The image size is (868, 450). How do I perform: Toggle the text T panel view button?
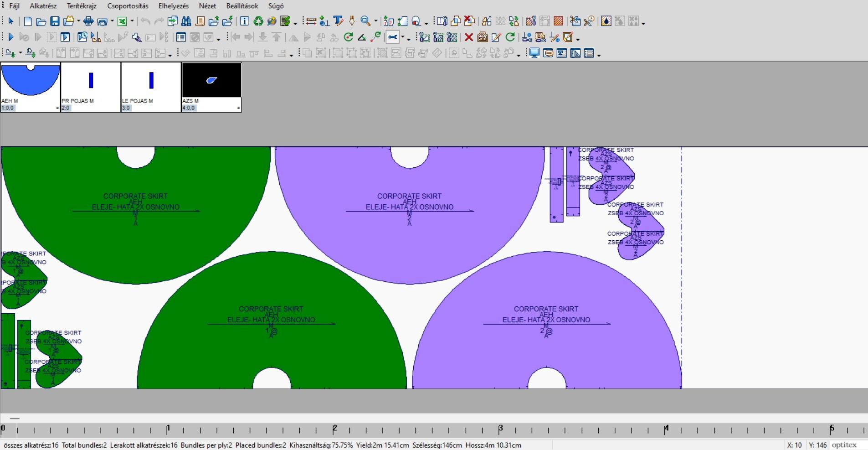(561, 53)
